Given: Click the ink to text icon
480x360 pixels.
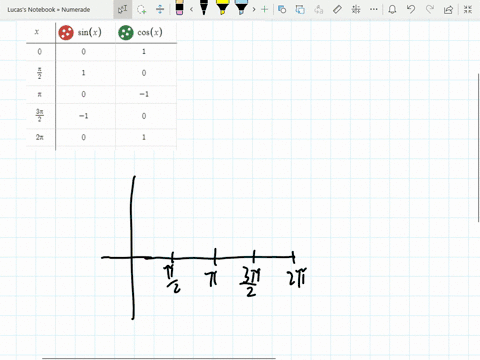Looking at the screenshot, I should (x=319, y=9).
